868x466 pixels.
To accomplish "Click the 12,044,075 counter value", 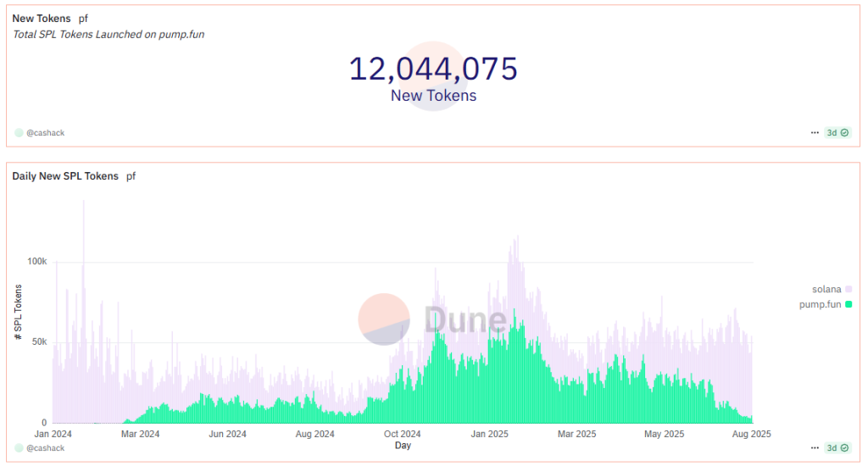I will tap(433, 69).
